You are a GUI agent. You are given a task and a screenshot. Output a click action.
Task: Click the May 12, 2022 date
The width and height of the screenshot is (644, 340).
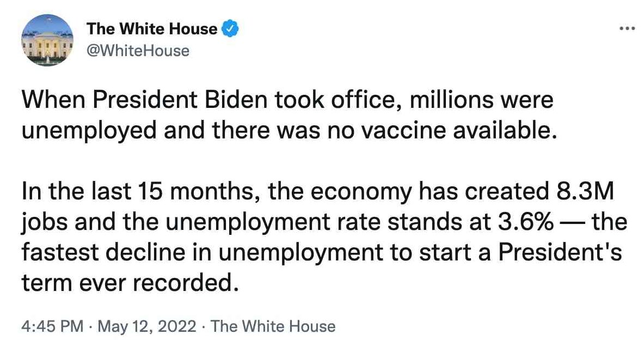147,326
